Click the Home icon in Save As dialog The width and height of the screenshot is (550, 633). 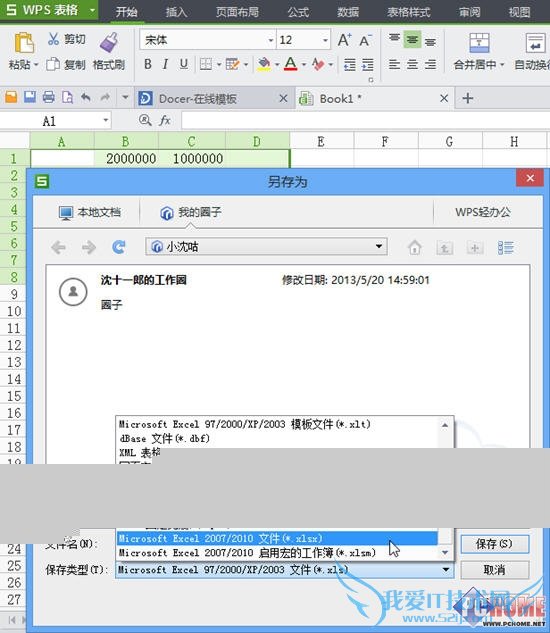click(414, 247)
